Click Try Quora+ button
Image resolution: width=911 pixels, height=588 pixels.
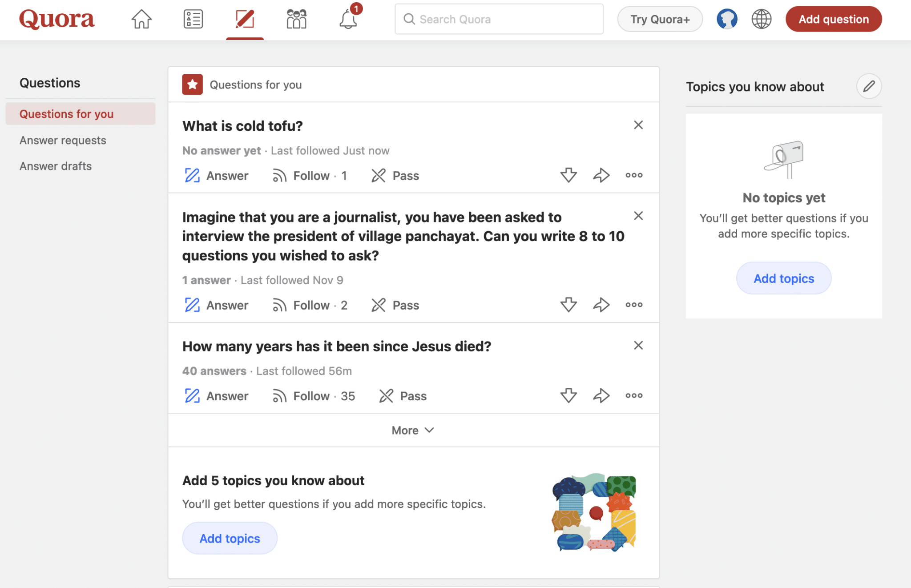click(x=660, y=19)
